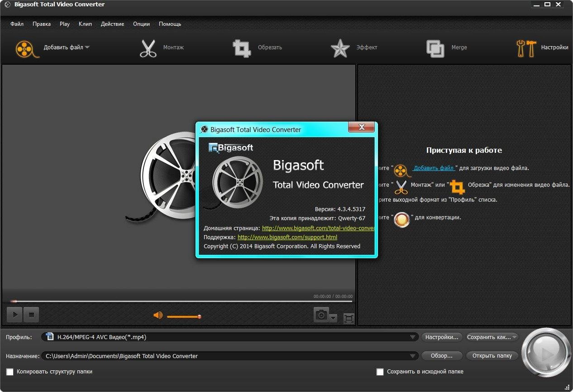Click the Открыть папку button

(x=492, y=356)
